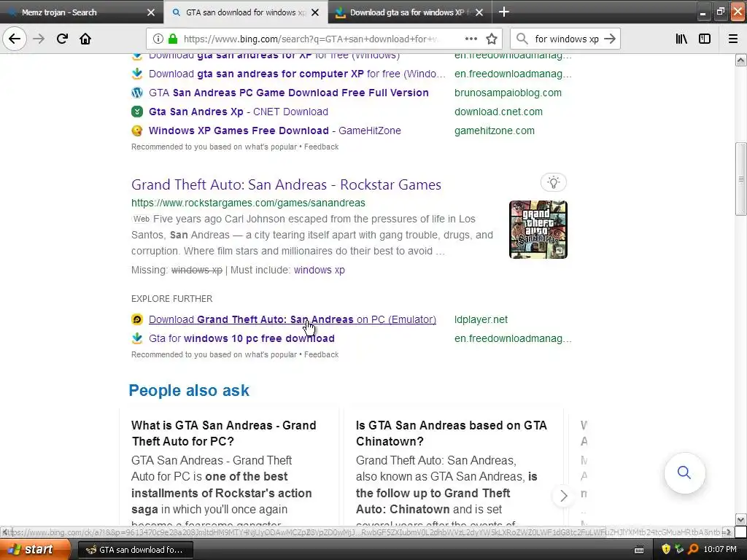Click the 'for windows xp' search box
747x560 pixels.
(x=566, y=39)
